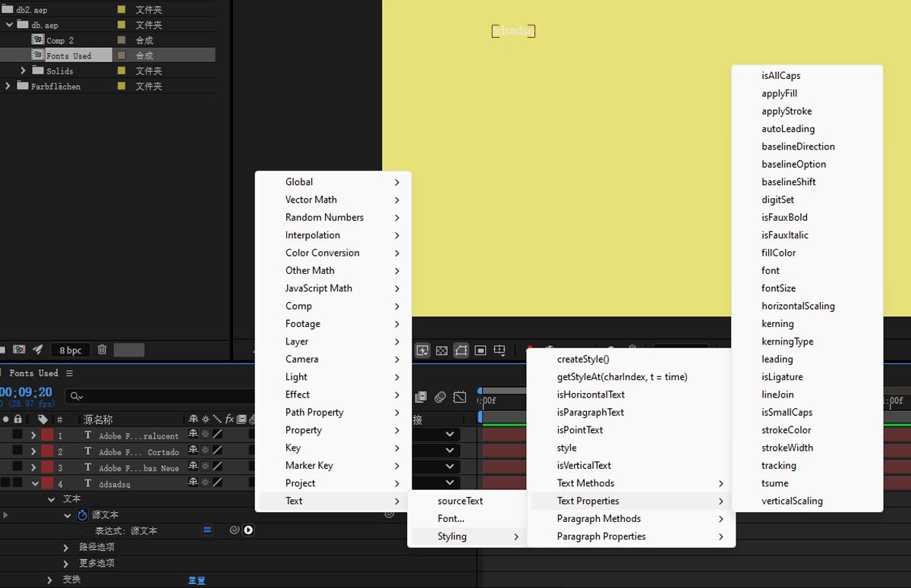Click the 8 bpc color depth button
Viewport: 911px width, 588px height.
pos(71,350)
